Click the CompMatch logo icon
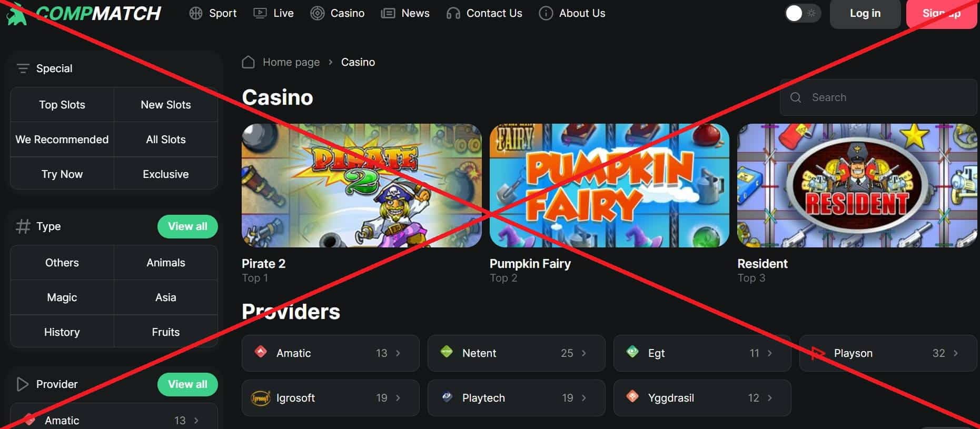 (16, 14)
